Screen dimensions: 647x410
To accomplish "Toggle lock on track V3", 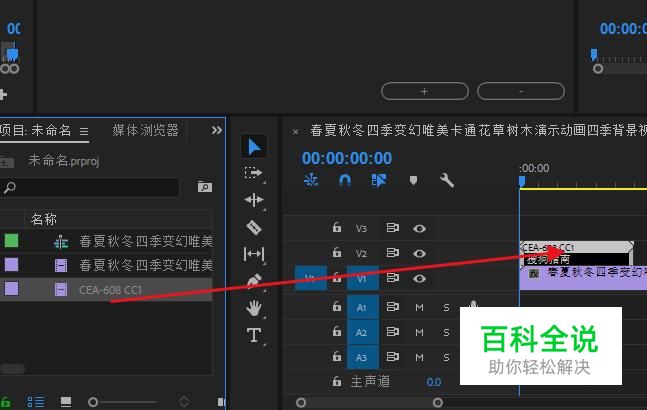I will tap(337, 227).
